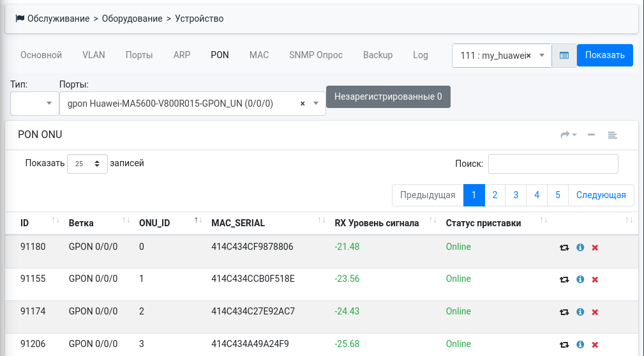Screen dimensions: 644x356
Task: Open the records-per-page selector showing 25
Action: click(x=87, y=164)
